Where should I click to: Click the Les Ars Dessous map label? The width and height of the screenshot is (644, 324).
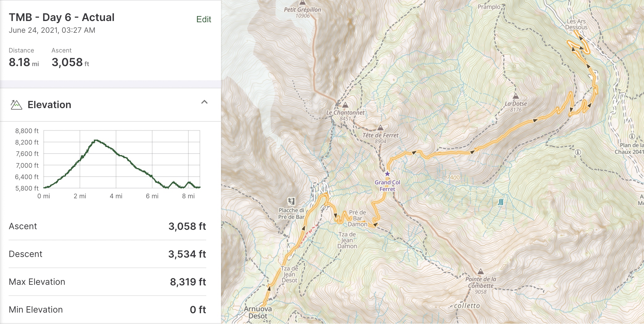576,24
